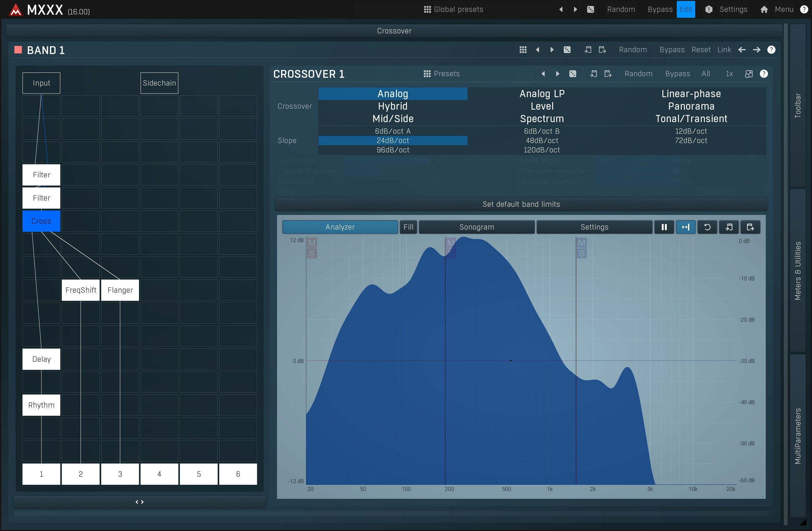Screen dimensions: 812x531
Task: Toggle Fill mode in the analyzer
Action: click(x=408, y=227)
